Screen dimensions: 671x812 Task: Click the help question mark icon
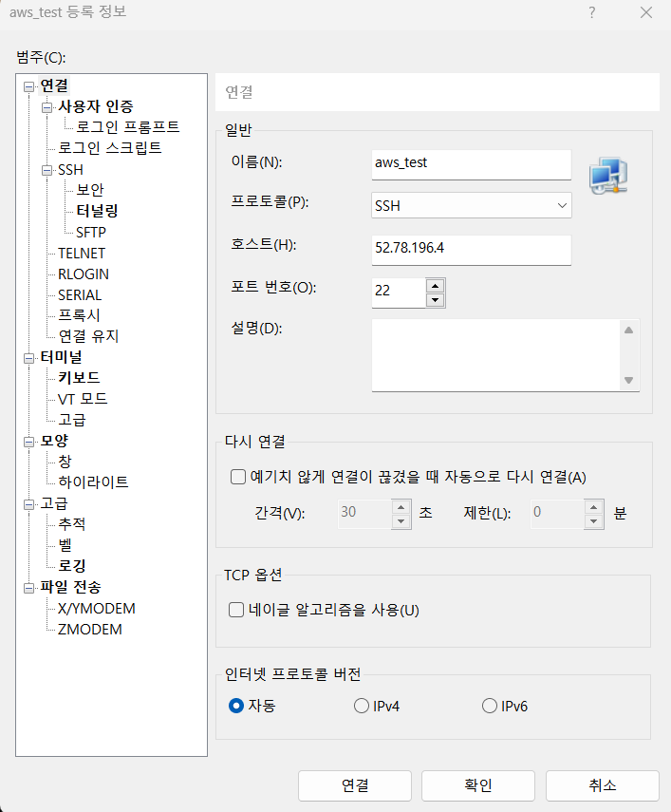tap(592, 12)
